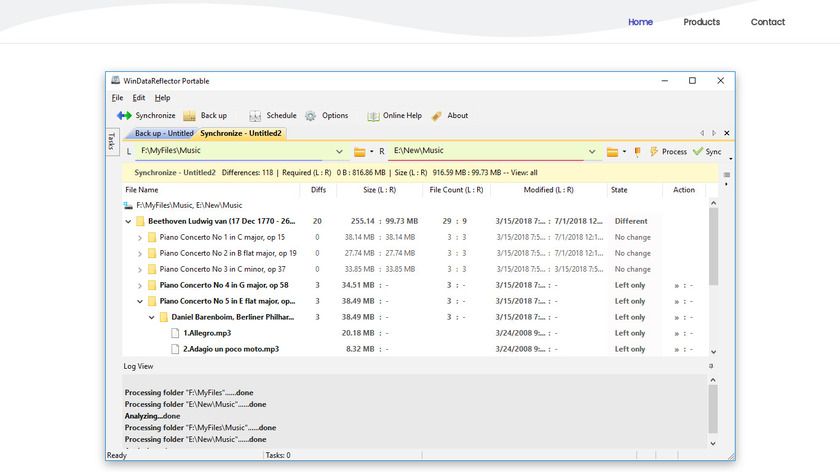Select the 1.Allegro.mp3 file row

click(208, 333)
